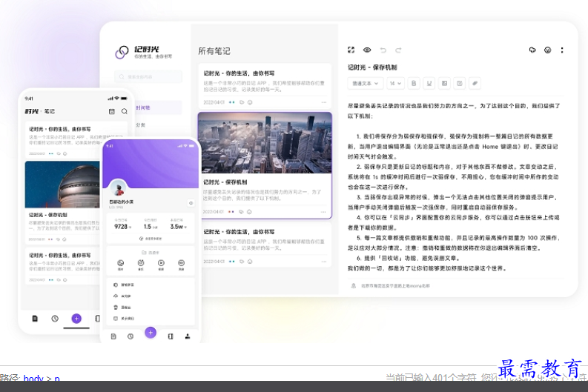
Task: Click the p link in the path bar
Action: [x=57, y=379]
